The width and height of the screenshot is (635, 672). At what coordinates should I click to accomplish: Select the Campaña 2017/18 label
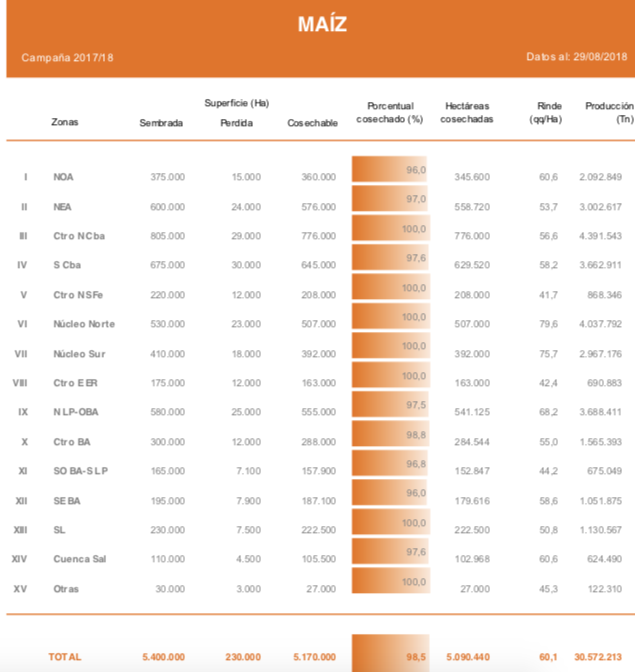click(67, 57)
